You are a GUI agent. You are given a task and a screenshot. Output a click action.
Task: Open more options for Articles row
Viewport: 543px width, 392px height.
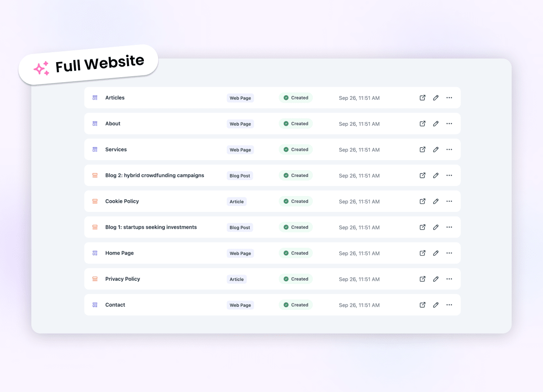click(x=449, y=98)
